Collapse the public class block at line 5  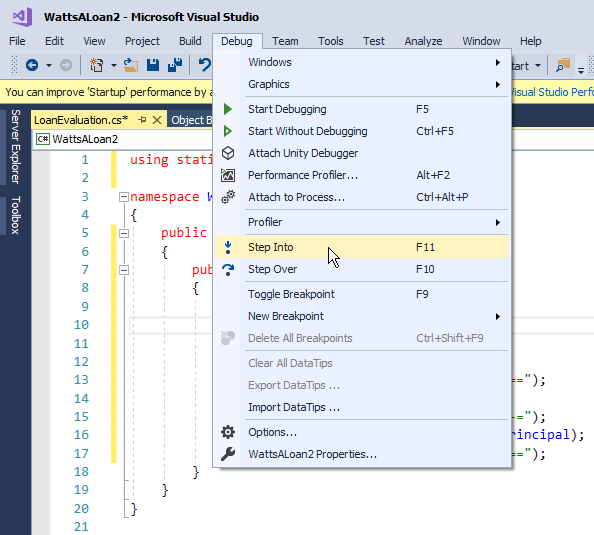pyautogui.click(x=123, y=233)
